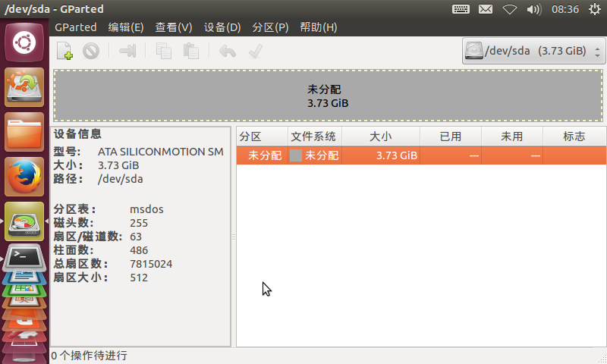The height and width of the screenshot is (364, 607).
Task: Open the 设备(D) menu
Action: click(222, 27)
